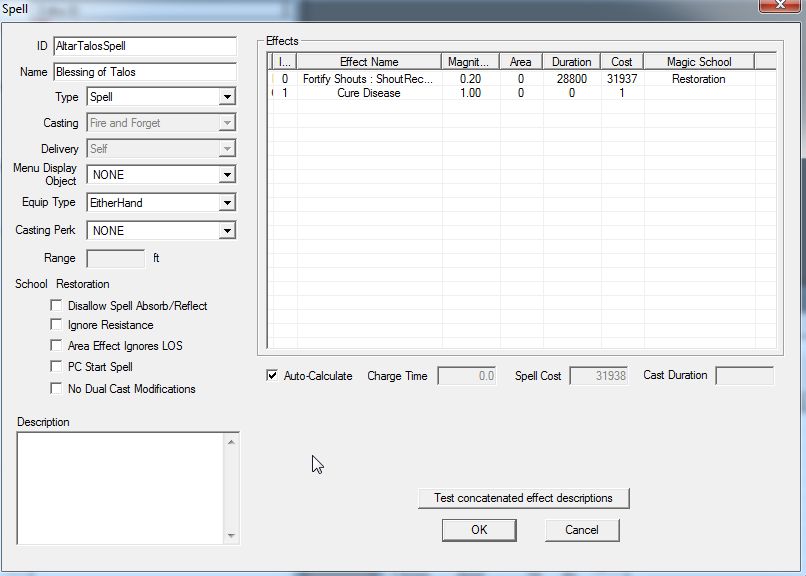
Task: Open the Type dropdown set to Spell
Action: tap(161, 97)
